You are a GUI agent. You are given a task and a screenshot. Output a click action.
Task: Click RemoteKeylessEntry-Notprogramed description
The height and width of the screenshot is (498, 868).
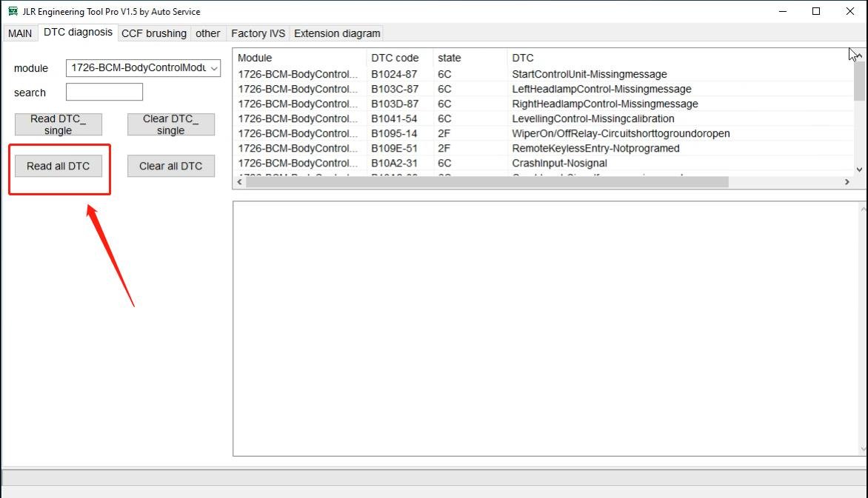click(x=595, y=148)
